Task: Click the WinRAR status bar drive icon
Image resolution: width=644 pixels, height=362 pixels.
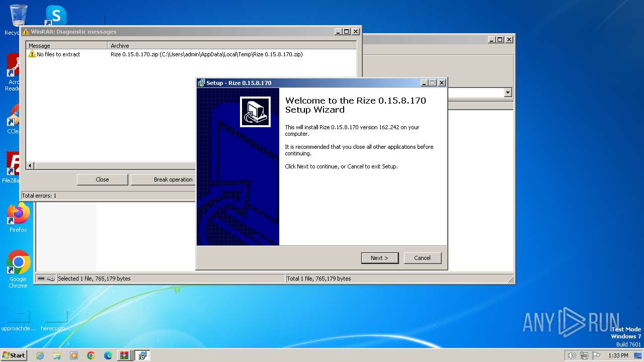Action: [x=41, y=279]
